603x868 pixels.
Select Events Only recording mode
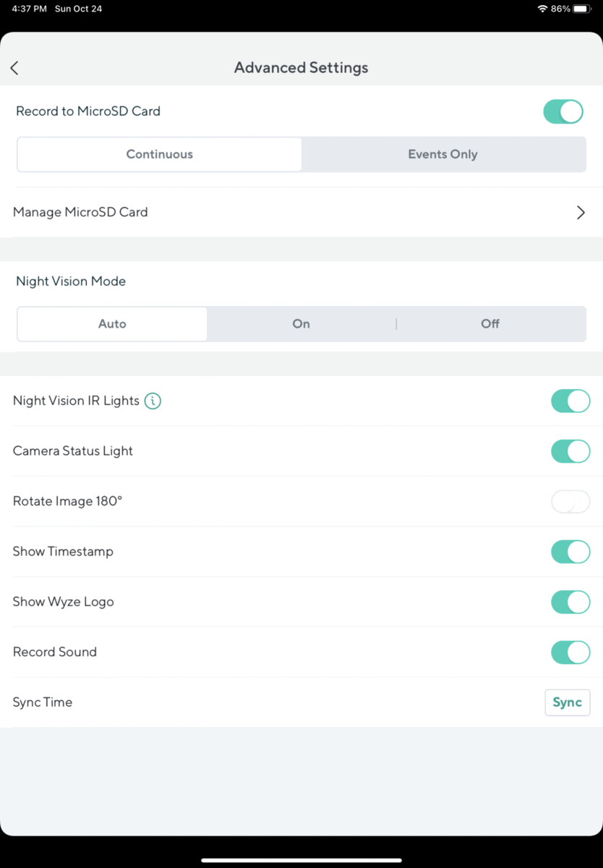[x=442, y=154]
